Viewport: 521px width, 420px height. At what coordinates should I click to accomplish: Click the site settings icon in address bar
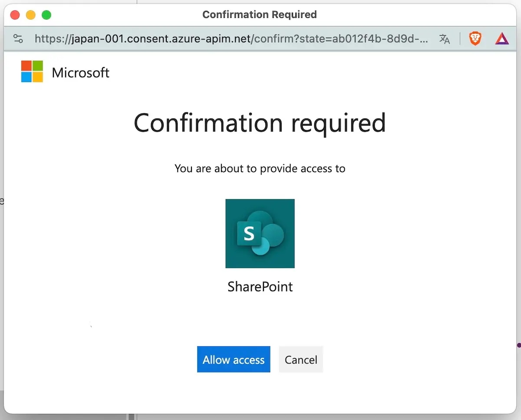coord(18,39)
